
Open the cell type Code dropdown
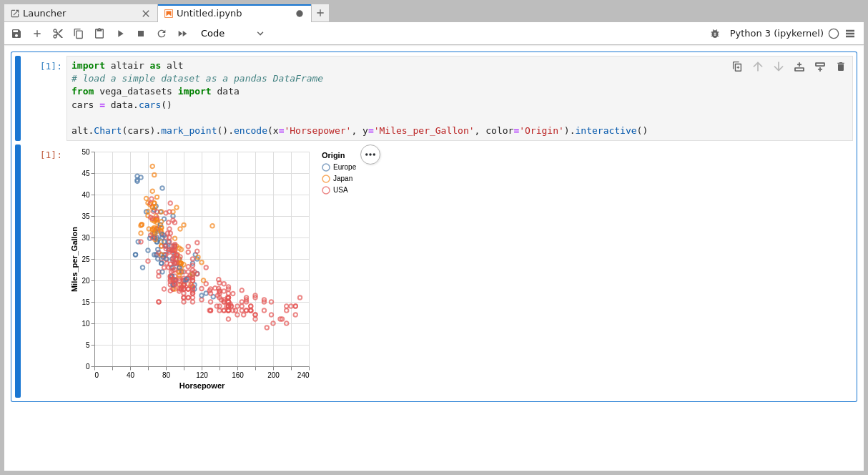tap(232, 34)
